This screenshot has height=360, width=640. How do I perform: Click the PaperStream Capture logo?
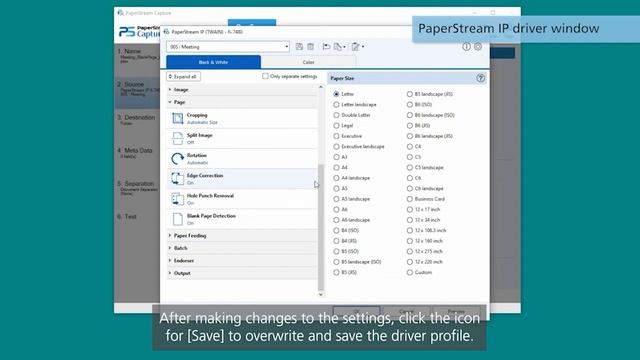(139, 31)
